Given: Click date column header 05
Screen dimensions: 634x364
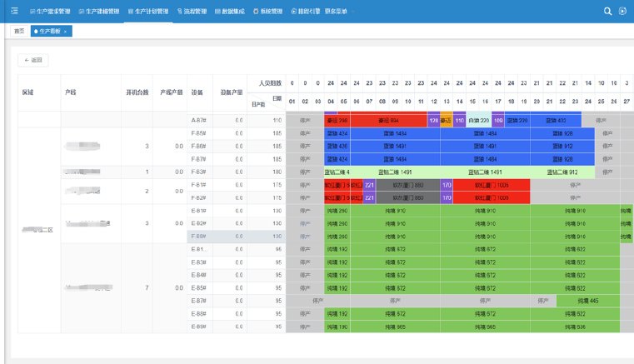Looking at the screenshot, I should tap(344, 102).
